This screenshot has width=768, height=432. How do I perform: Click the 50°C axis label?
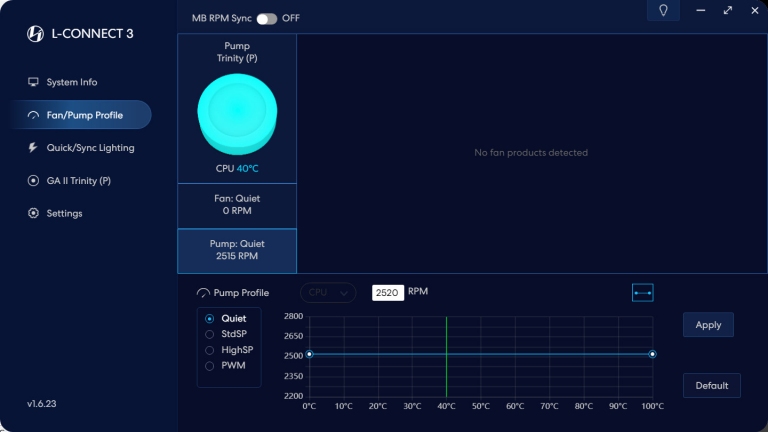click(480, 406)
